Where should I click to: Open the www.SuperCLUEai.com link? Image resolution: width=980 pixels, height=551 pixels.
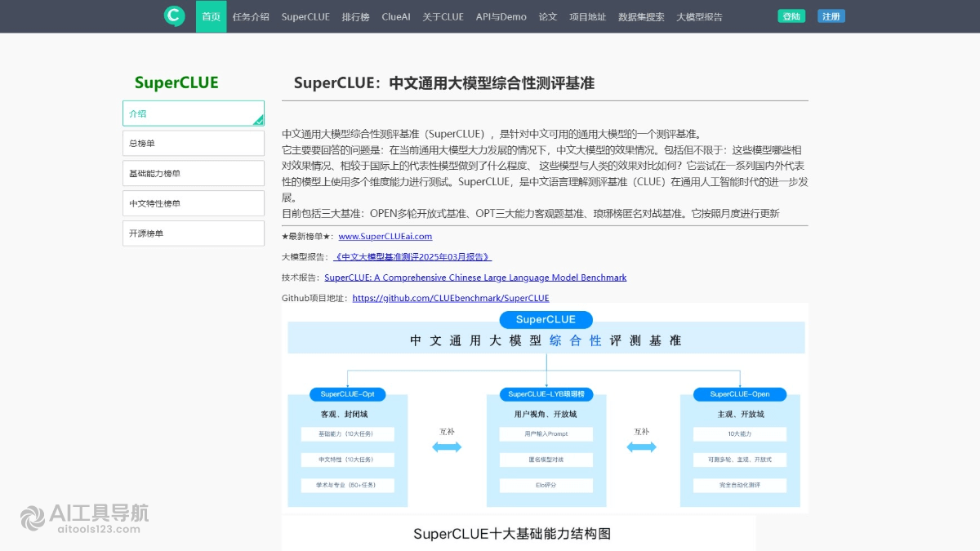(x=385, y=237)
